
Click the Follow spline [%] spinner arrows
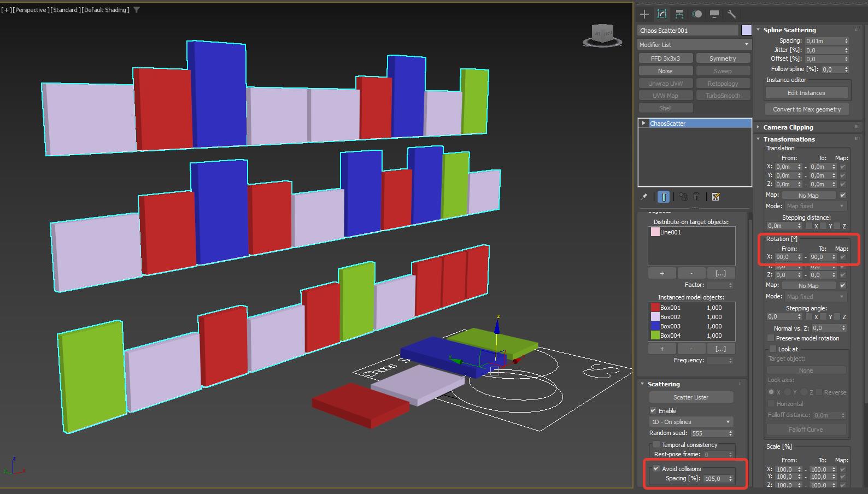(846, 69)
